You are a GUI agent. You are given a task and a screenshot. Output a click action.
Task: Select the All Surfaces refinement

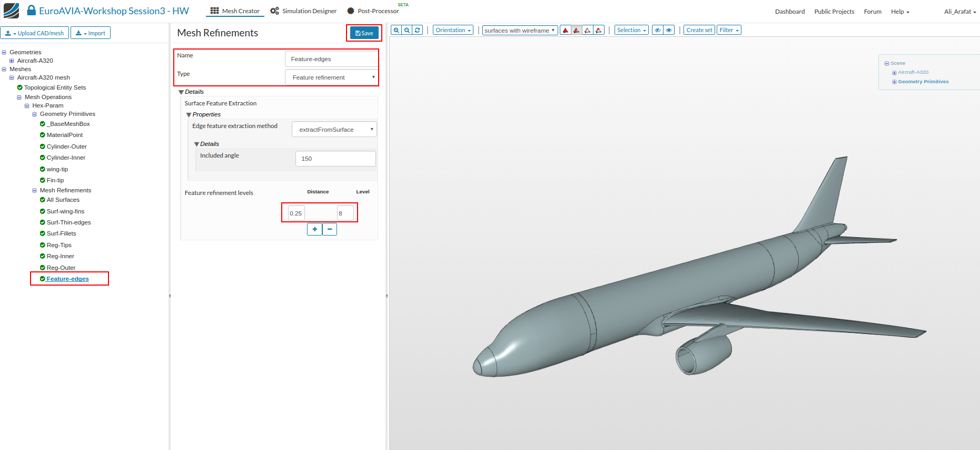[x=63, y=200]
